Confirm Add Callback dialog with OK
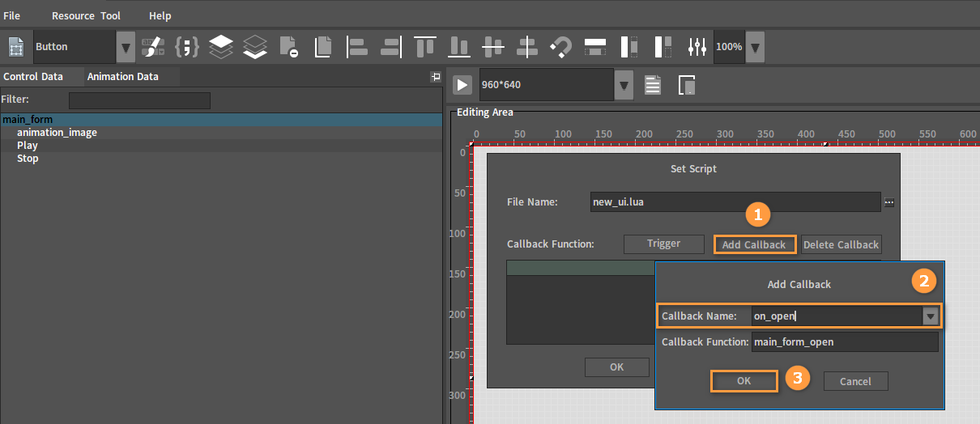This screenshot has width=980, height=424. pyautogui.click(x=744, y=381)
